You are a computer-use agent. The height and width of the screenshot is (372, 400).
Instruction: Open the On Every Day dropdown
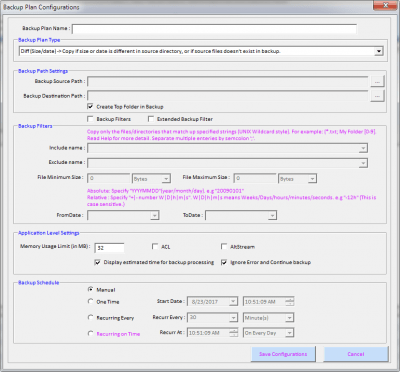pos(290,333)
